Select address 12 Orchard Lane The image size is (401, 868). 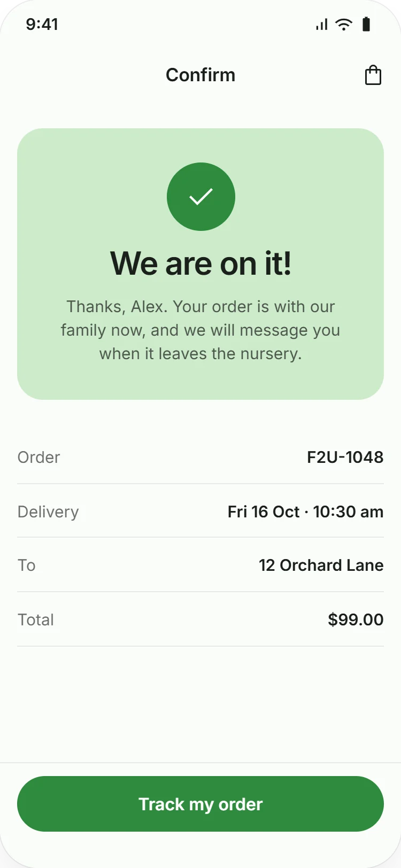coord(321,565)
